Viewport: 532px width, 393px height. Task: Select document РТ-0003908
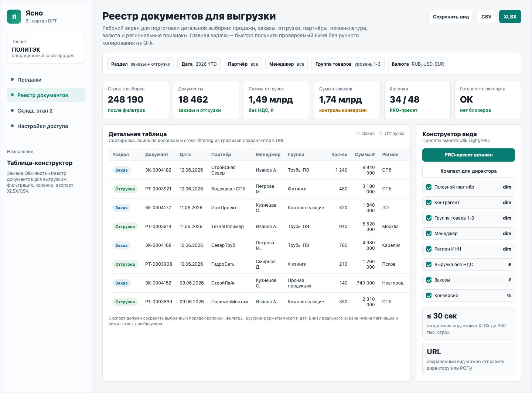point(158,264)
